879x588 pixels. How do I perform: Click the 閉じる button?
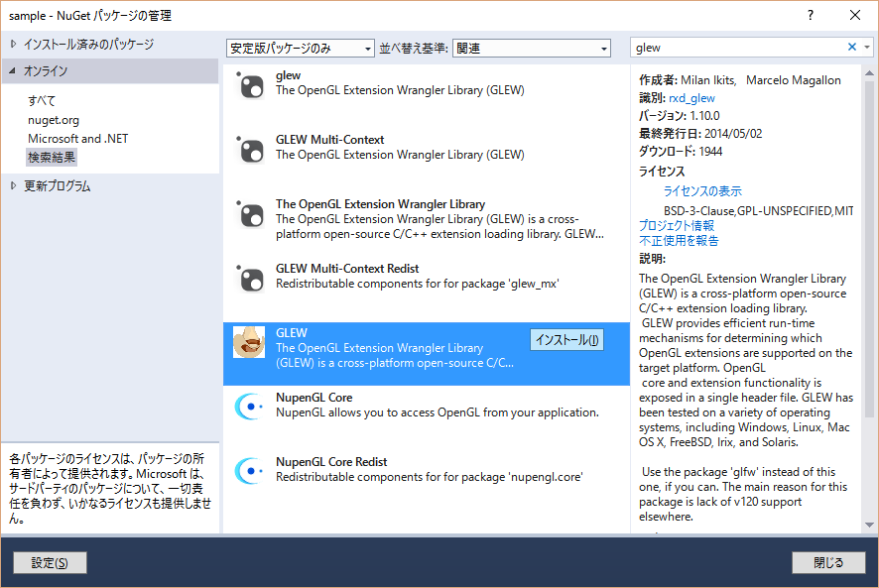[828, 563]
